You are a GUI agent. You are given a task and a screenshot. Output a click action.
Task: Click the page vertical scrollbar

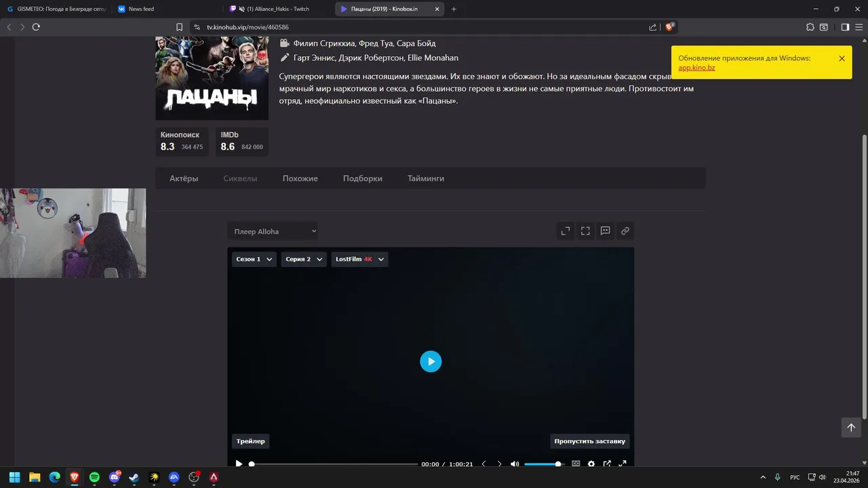point(864,277)
